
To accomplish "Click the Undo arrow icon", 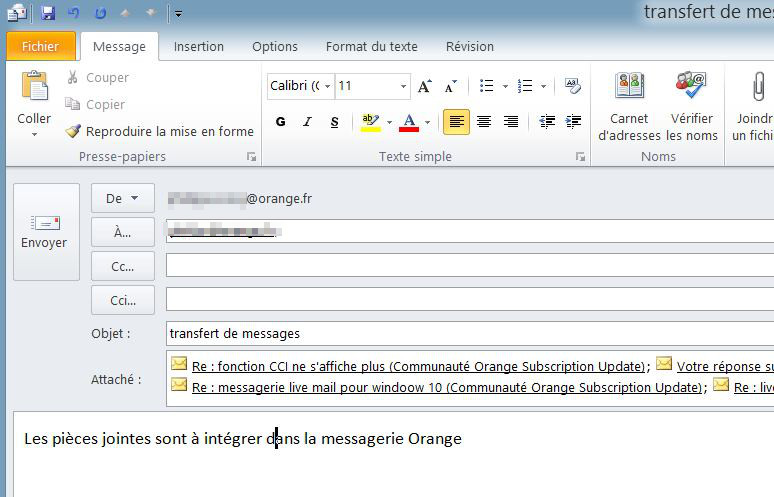I will pyautogui.click(x=73, y=13).
